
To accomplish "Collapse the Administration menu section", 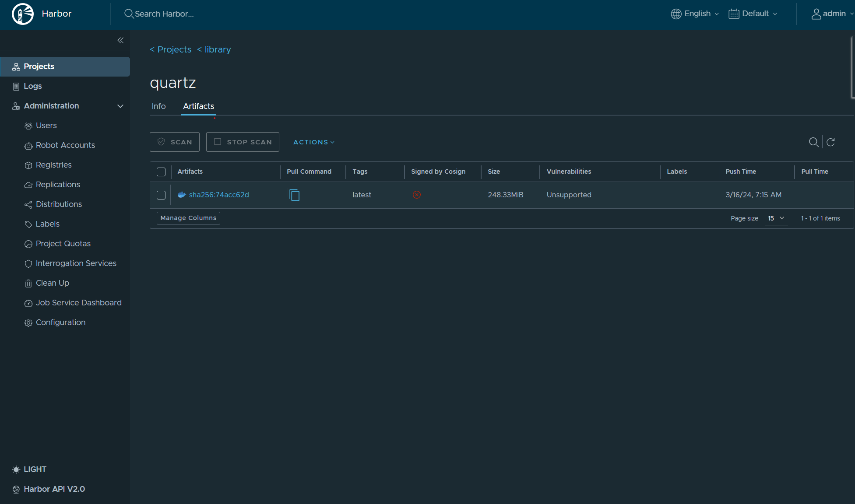I will 120,106.
